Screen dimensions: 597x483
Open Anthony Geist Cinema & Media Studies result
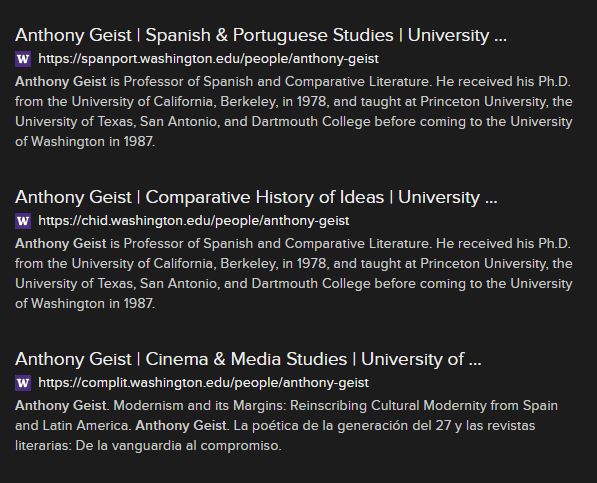coord(248,359)
